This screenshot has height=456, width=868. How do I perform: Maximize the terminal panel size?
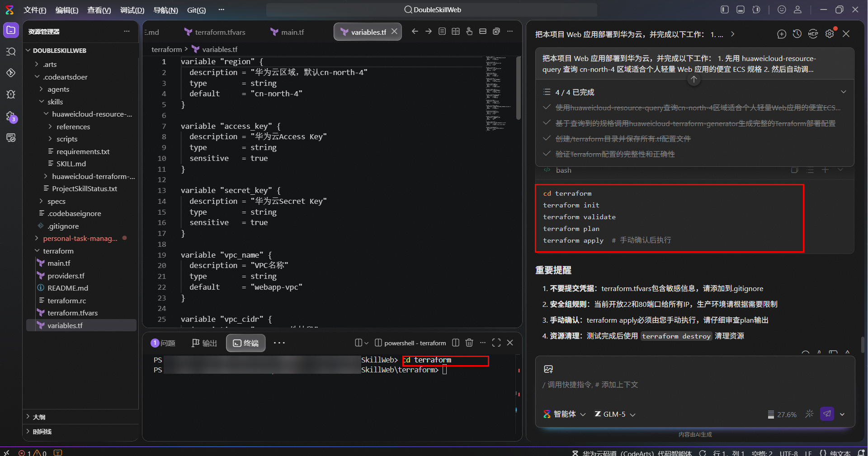[x=496, y=343]
